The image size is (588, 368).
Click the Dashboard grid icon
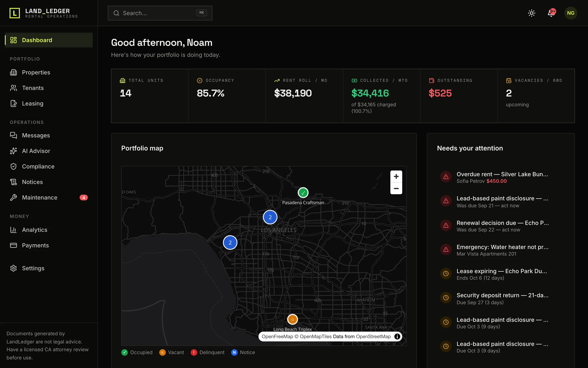13,40
